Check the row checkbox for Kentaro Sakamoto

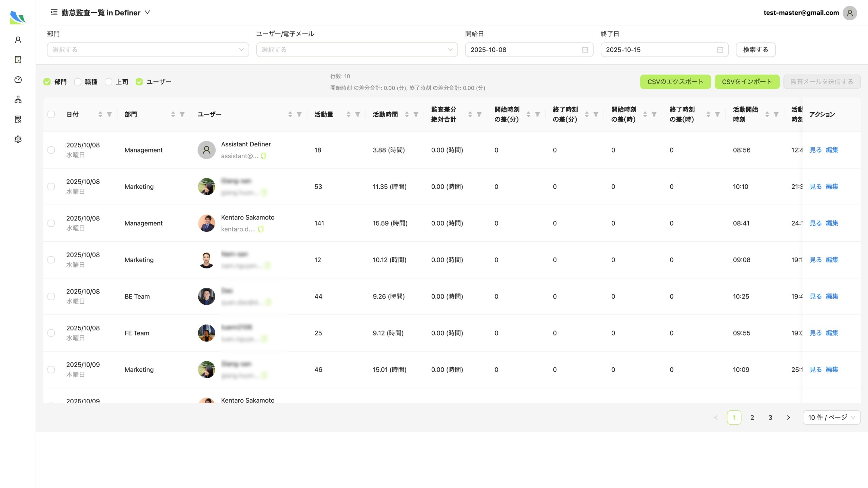coord(51,223)
